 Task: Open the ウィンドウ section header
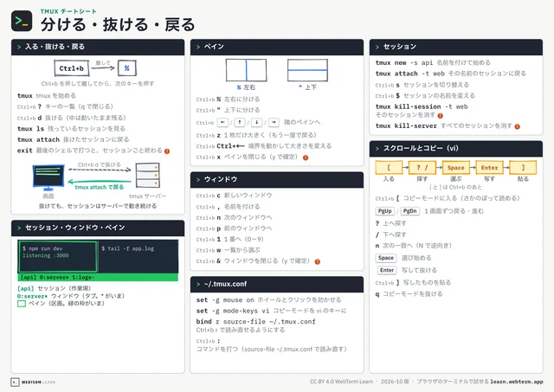[277, 180]
